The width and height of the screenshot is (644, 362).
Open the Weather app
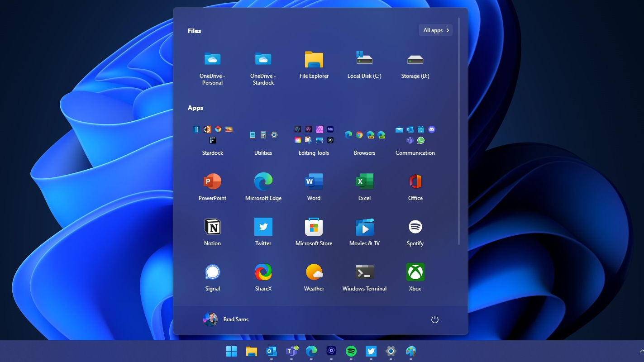pos(314,277)
